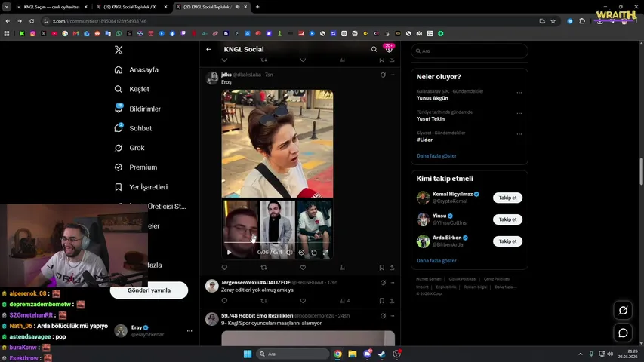Follow Kemal Hiçyılmaz with Takip et

pyautogui.click(x=507, y=198)
